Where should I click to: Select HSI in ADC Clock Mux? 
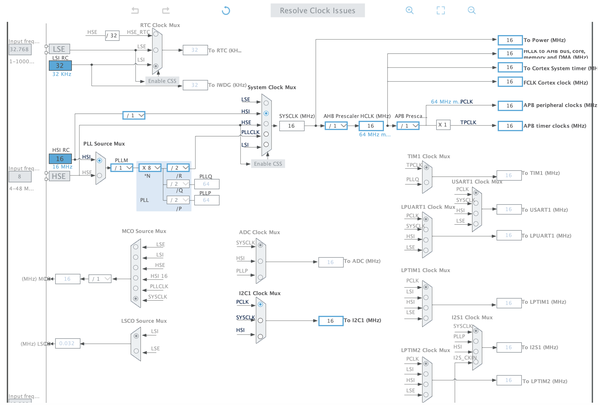pos(260,261)
